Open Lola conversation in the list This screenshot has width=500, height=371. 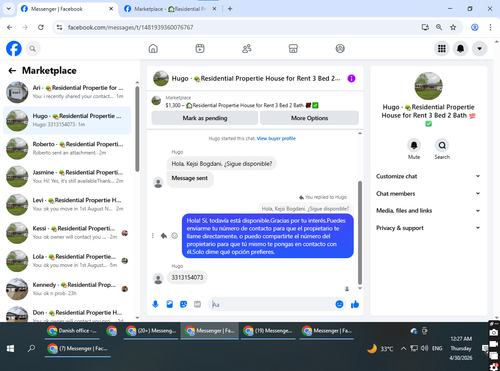67,261
